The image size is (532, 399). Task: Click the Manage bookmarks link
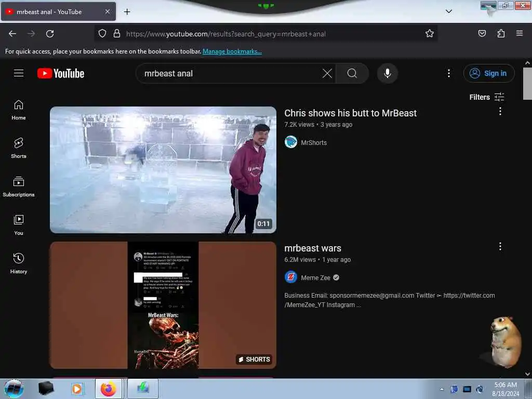tap(232, 51)
